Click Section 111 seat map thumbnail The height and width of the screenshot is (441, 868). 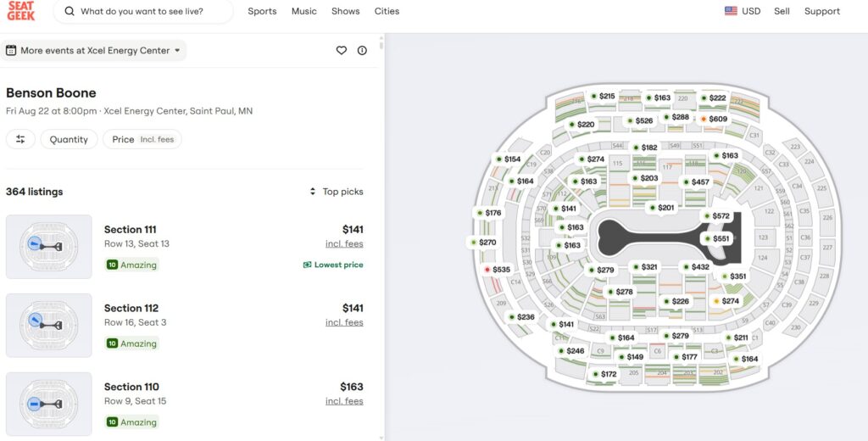click(x=48, y=247)
